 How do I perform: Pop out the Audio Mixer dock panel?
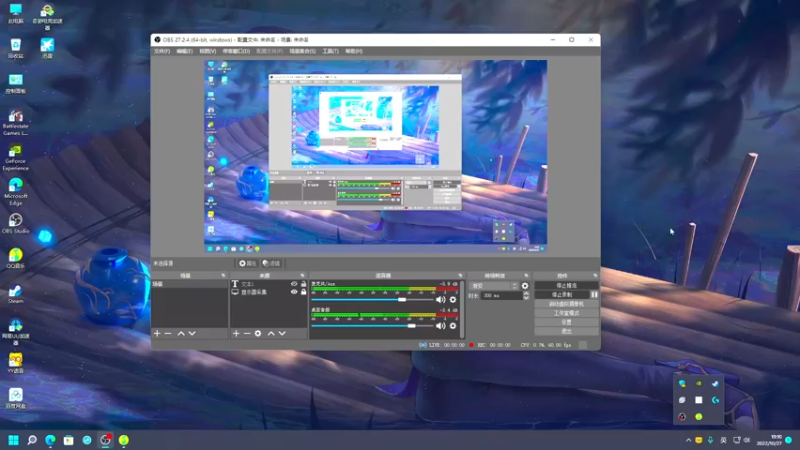pyautogui.click(x=460, y=276)
